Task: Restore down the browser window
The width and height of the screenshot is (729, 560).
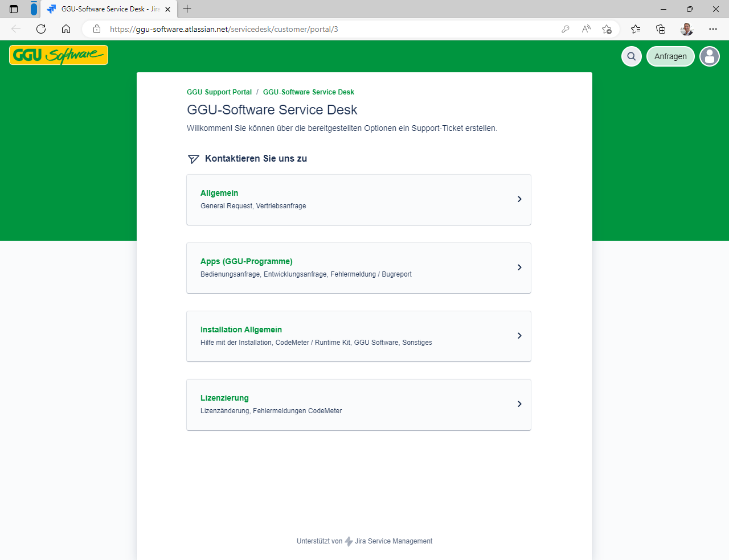Action: tap(689, 9)
